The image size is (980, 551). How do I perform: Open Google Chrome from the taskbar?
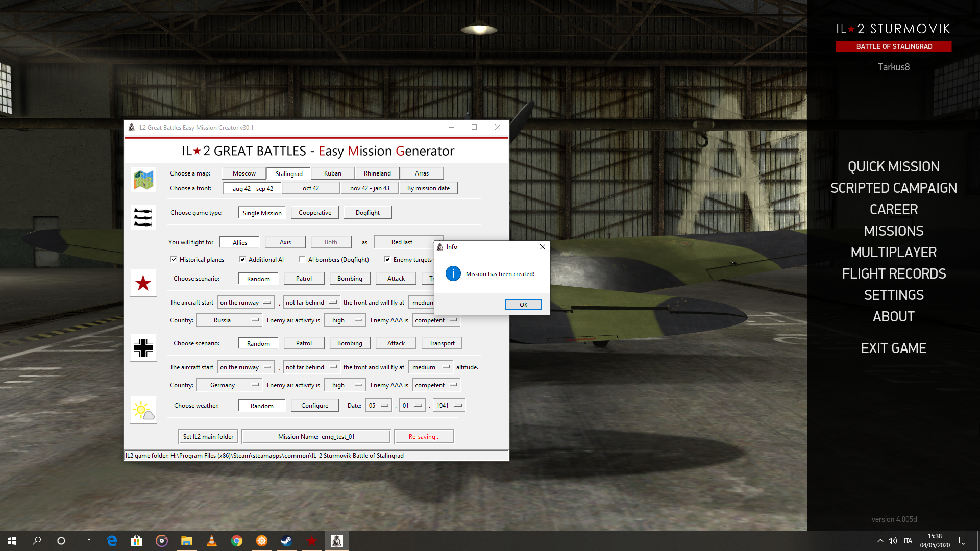click(x=236, y=541)
